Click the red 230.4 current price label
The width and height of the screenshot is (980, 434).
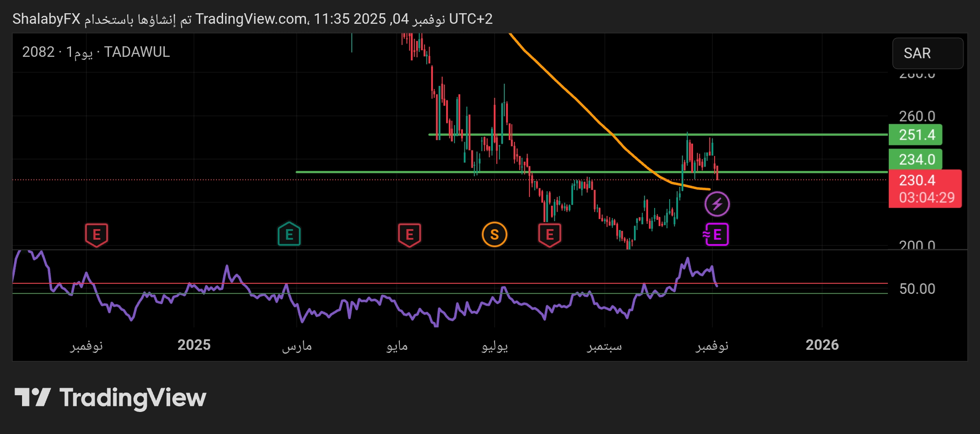[x=924, y=189]
